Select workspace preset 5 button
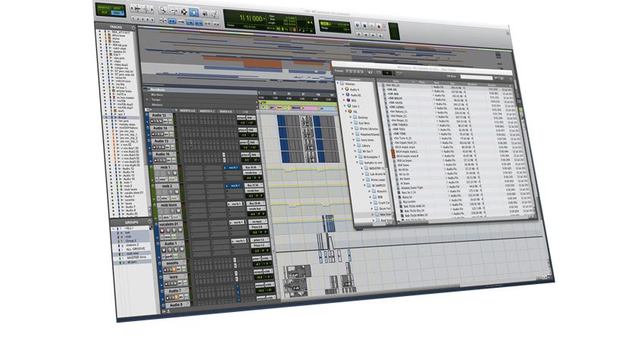Screen dimensions: 644x362 click(x=362, y=72)
